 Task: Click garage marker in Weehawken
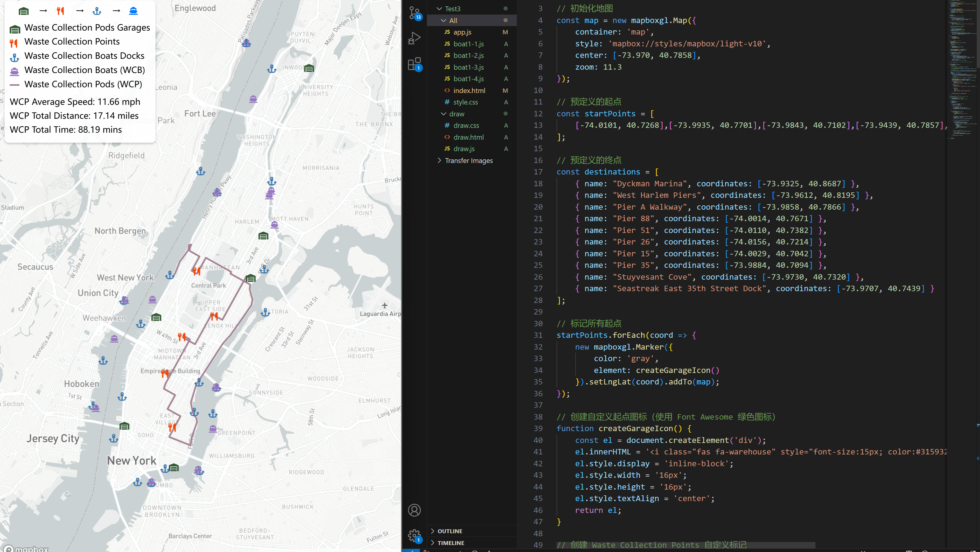tap(156, 318)
